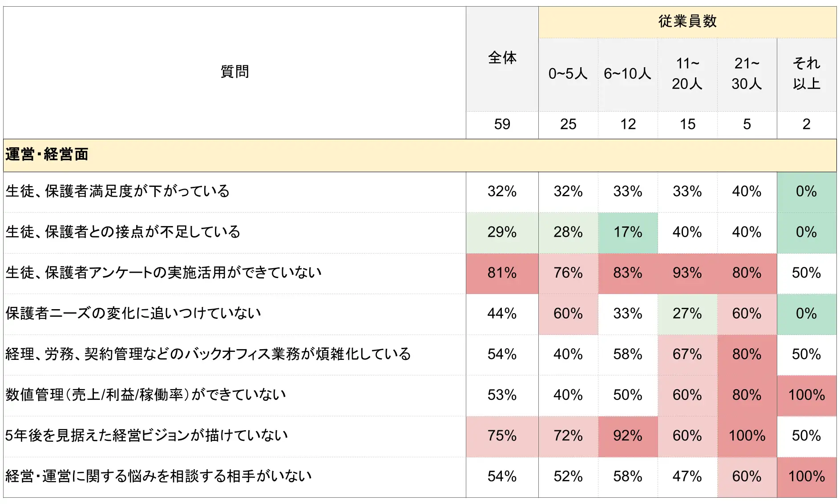Select the 全体 column header
Viewport: 840px width, 504px height.
pyautogui.click(x=502, y=58)
